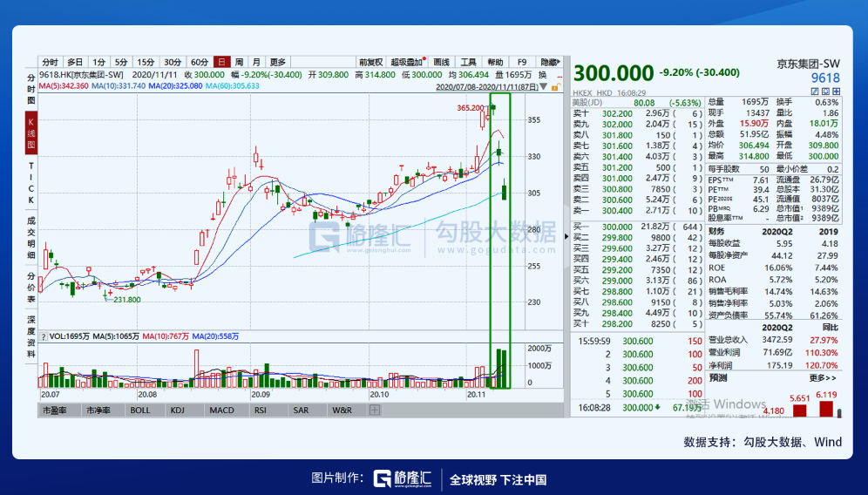Click the MA(5):342.360 label
Viewport: 868px width, 495px height.
(64, 85)
